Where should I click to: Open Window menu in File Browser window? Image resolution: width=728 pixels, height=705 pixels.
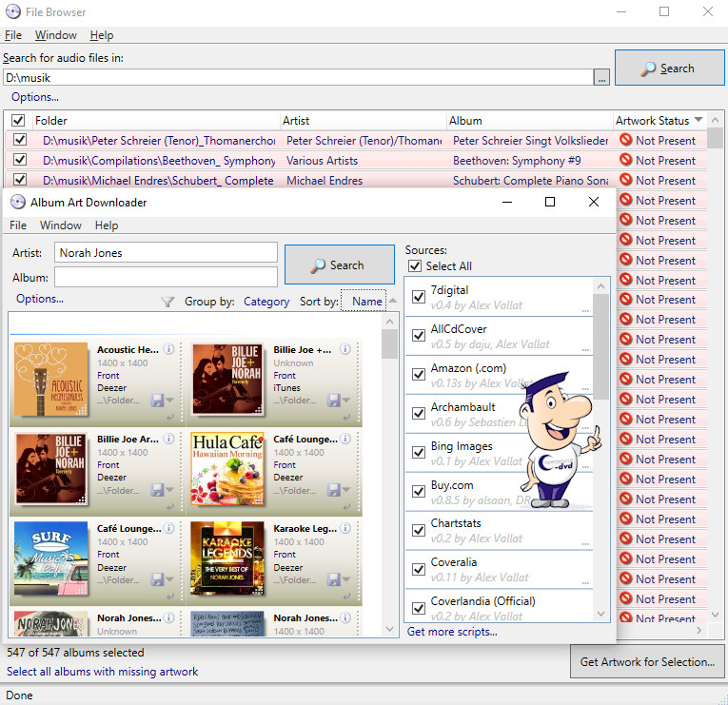(56, 35)
